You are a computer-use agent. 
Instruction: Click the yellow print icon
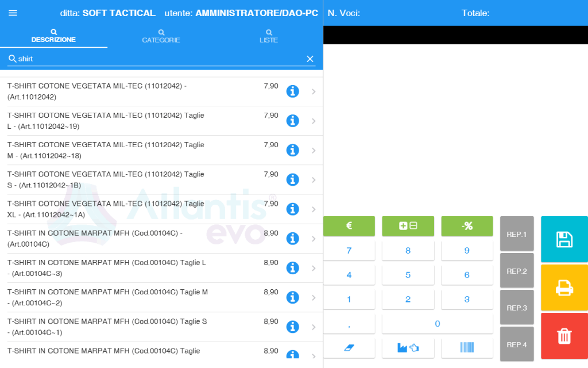pyautogui.click(x=563, y=287)
